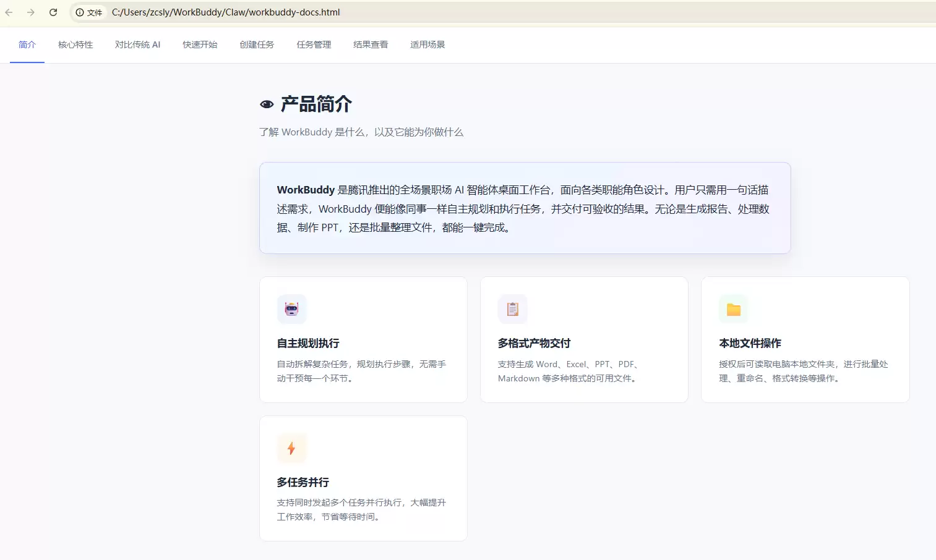The image size is (936, 560).
Task: Select the 创建任务 navigation item
Action: click(x=256, y=45)
